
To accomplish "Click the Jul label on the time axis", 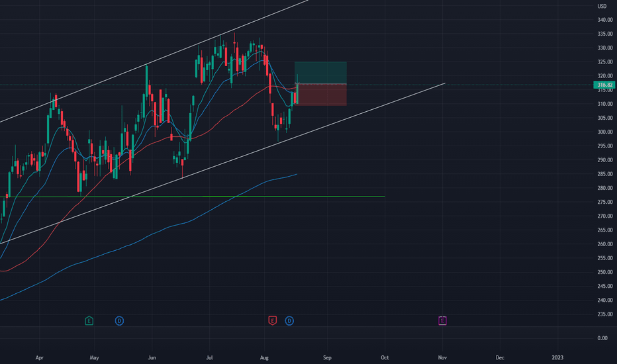I will 210,357.
